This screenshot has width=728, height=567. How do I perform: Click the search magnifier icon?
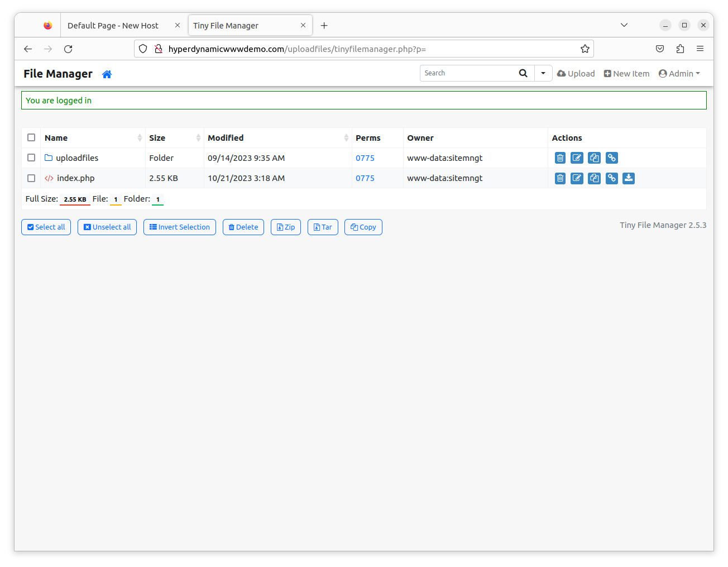(523, 73)
